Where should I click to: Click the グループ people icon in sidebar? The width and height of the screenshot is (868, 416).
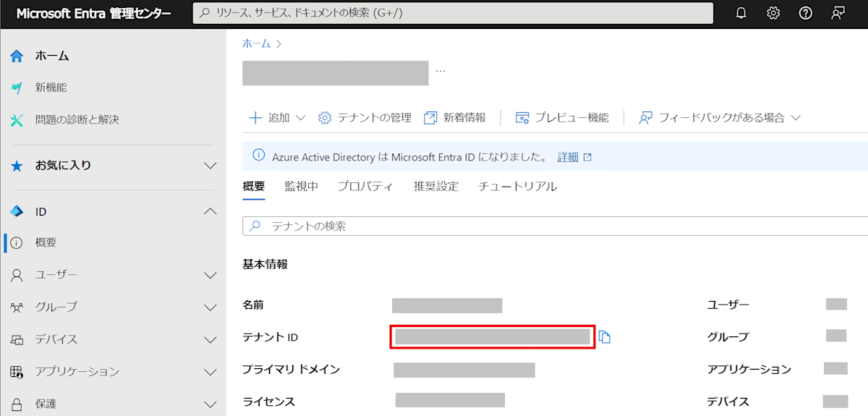[x=17, y=307]
